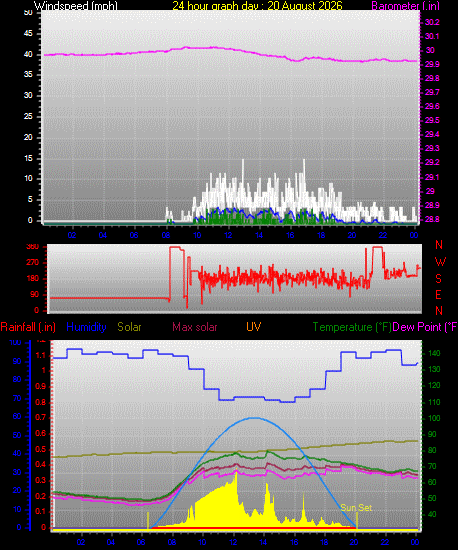Screen dimensions: 458x550
Task: Select the UV legend label
Action: [x=254, y=327]
